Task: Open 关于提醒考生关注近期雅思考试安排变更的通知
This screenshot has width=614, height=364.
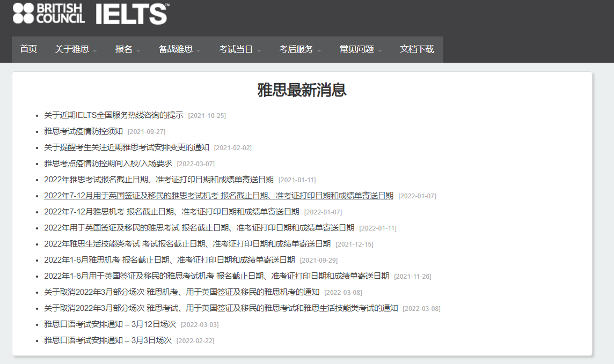Action: (126, 147)
